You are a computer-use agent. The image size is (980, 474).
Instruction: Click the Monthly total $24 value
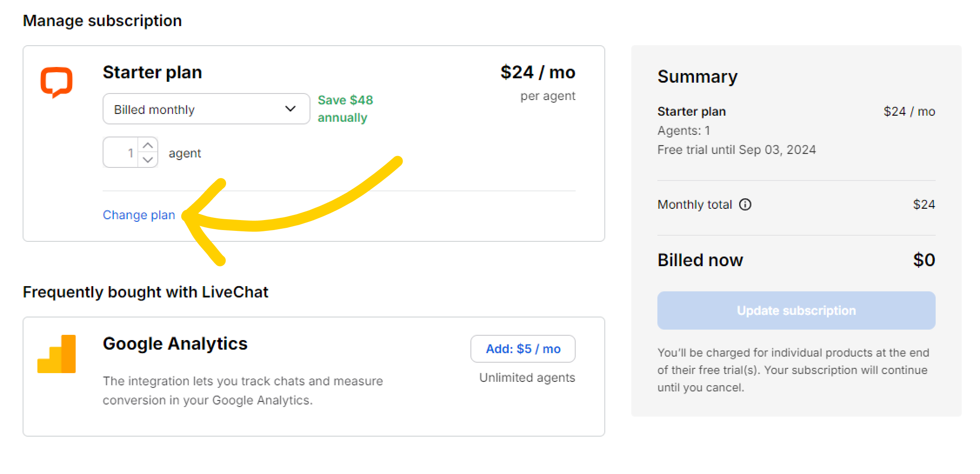point(924,204)
